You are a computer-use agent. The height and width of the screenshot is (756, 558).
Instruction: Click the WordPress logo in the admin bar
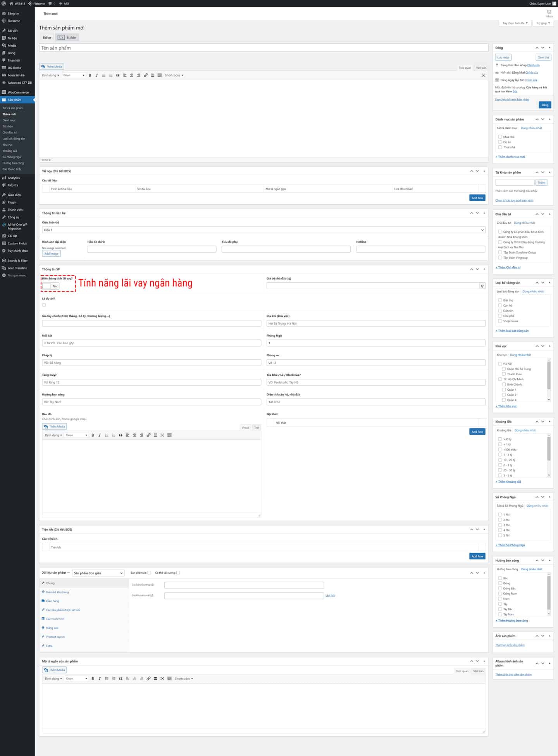(4, 3)
